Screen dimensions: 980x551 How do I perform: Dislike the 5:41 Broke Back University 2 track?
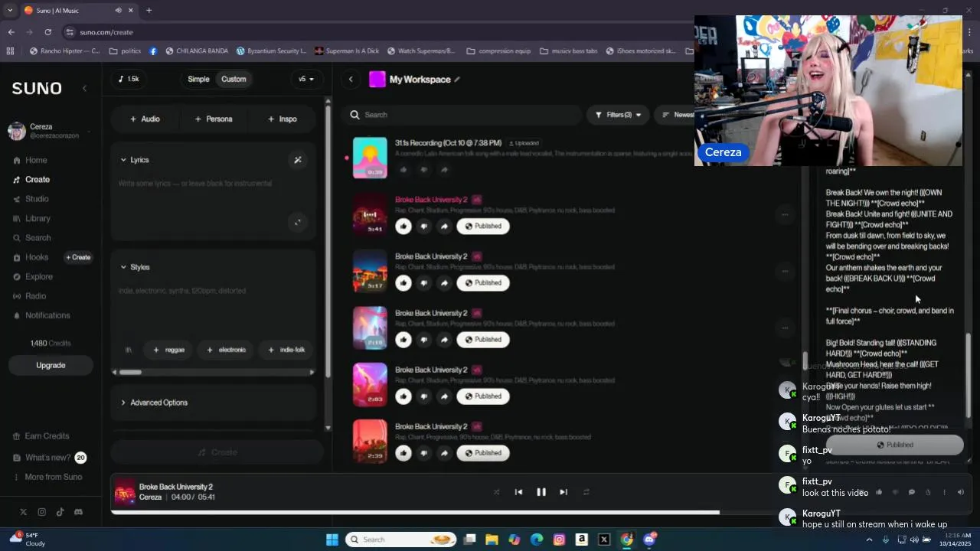424,227
